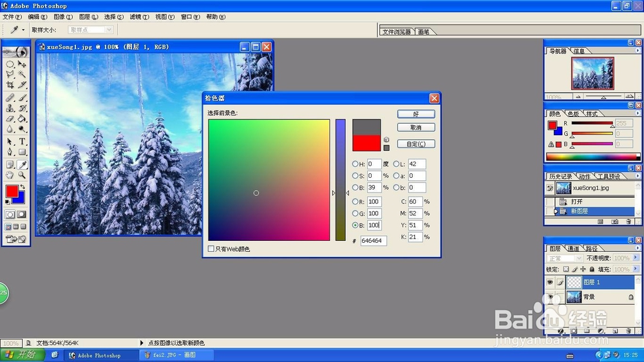Swap foreground and background colors

[x=23, y=187]
